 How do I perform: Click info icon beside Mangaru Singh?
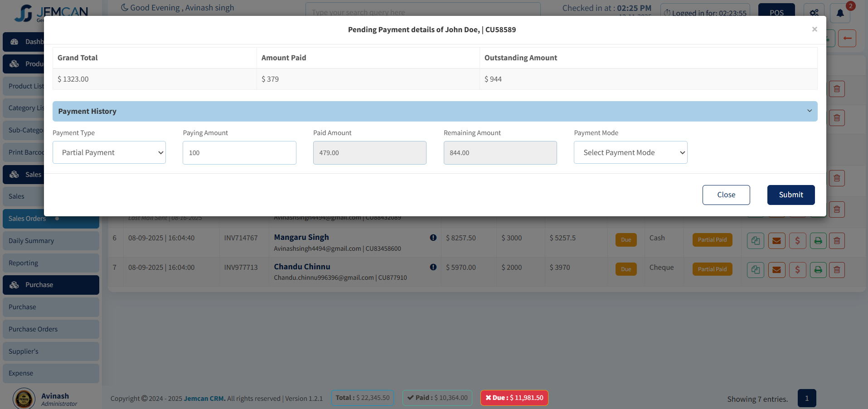coord(433,238)
